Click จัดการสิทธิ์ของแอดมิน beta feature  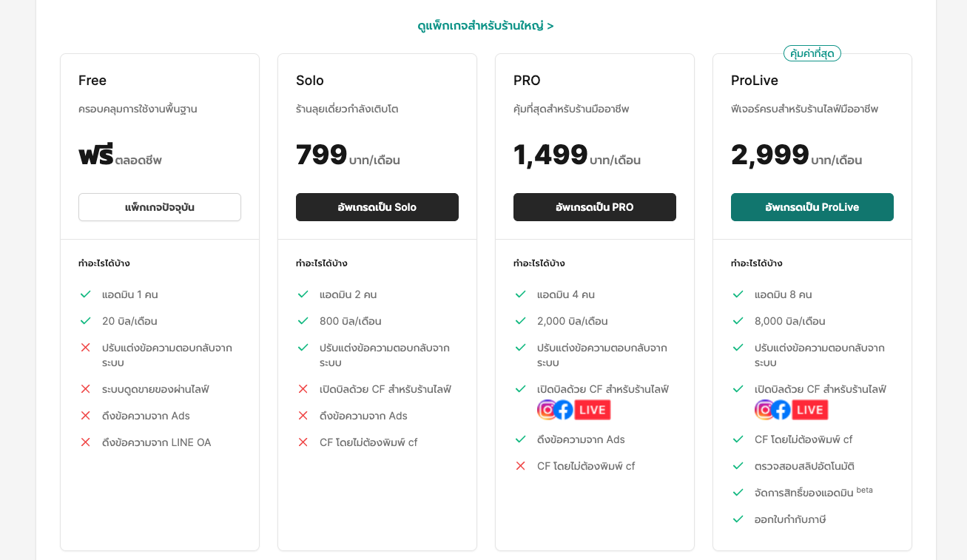coord(814,492)
